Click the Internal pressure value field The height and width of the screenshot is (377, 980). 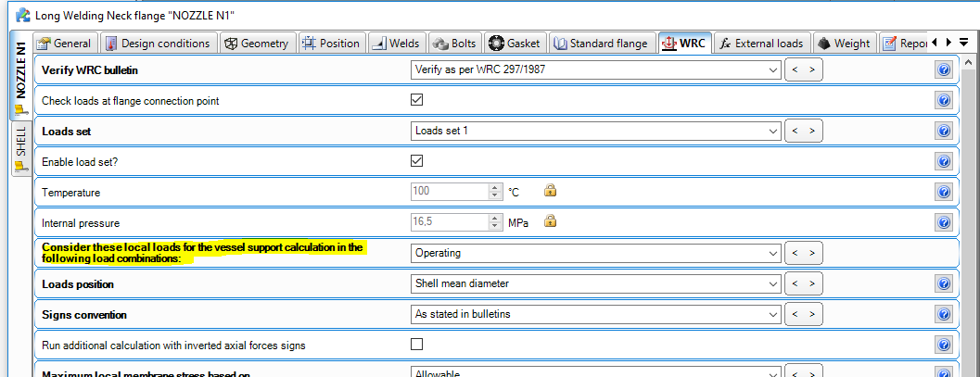[450, 222]
